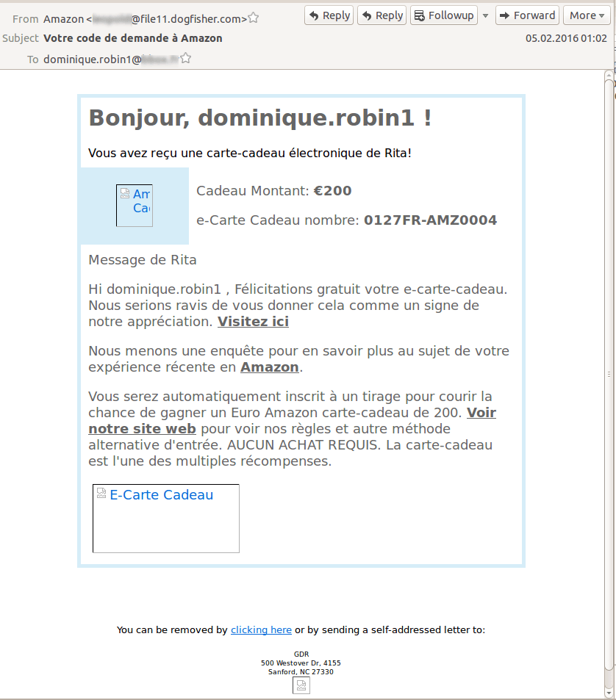Click the date text 05.02.2016 01:02
The height and width of the screenshot is (700, 616).
(x=566, y=38)
